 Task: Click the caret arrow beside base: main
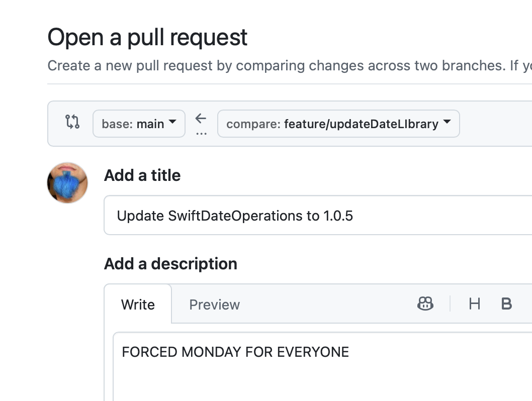click(172, 122)
